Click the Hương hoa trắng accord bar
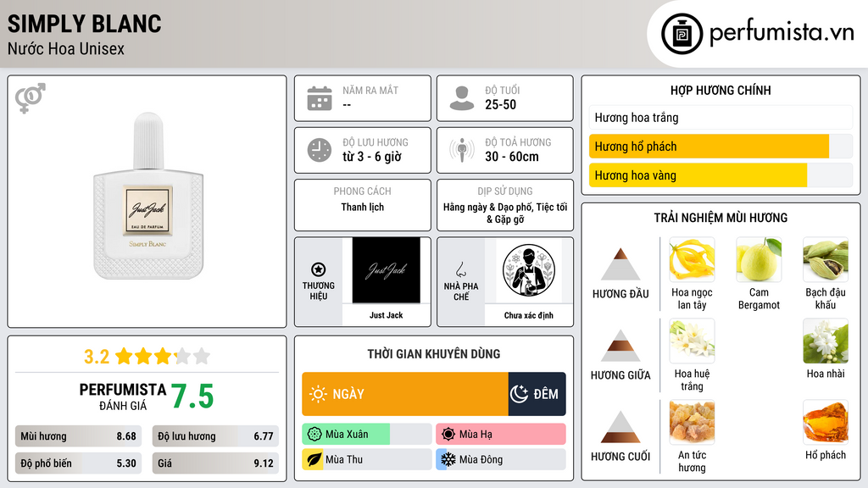Image resolution: width=868 pixels, height=488 pixels. pos(721,117)
